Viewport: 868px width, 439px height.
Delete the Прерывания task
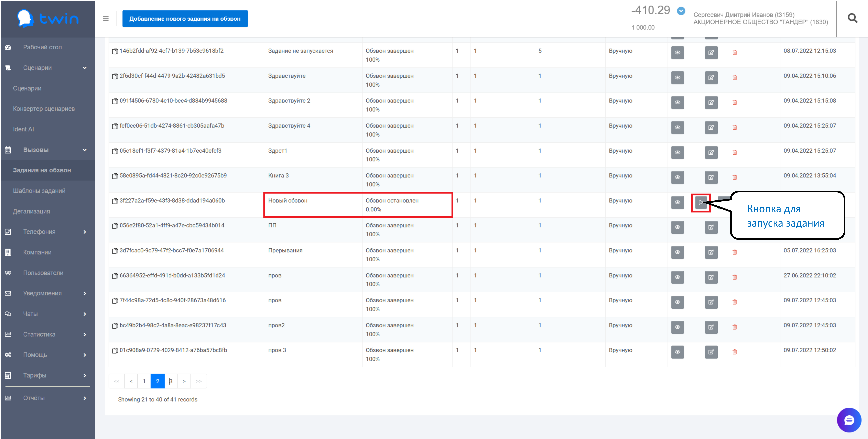click(x=735, y=252)
